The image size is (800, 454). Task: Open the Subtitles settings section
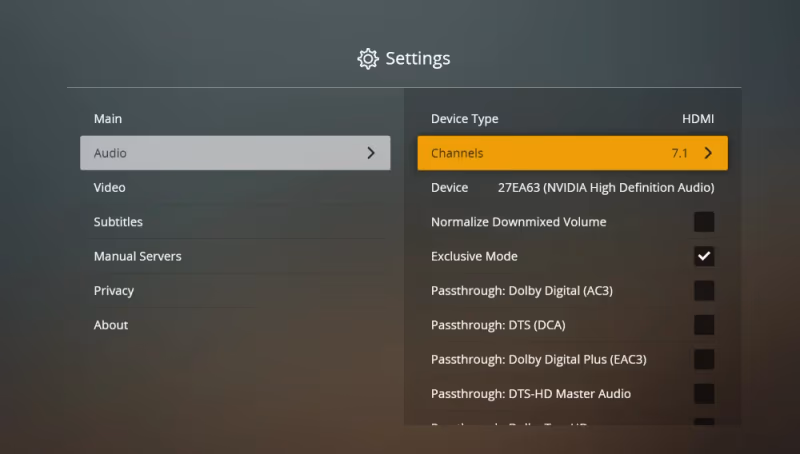pos(235,222)
